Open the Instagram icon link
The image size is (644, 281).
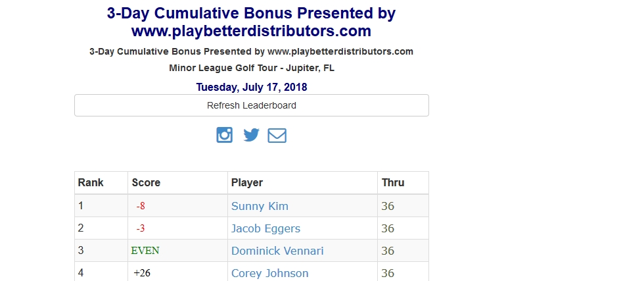pos(224,135)
